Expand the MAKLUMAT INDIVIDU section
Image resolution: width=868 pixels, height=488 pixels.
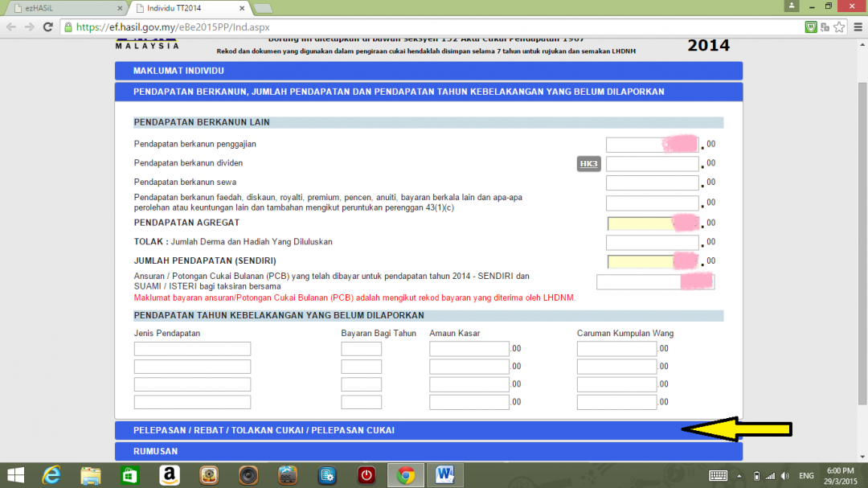click(428, 71)
